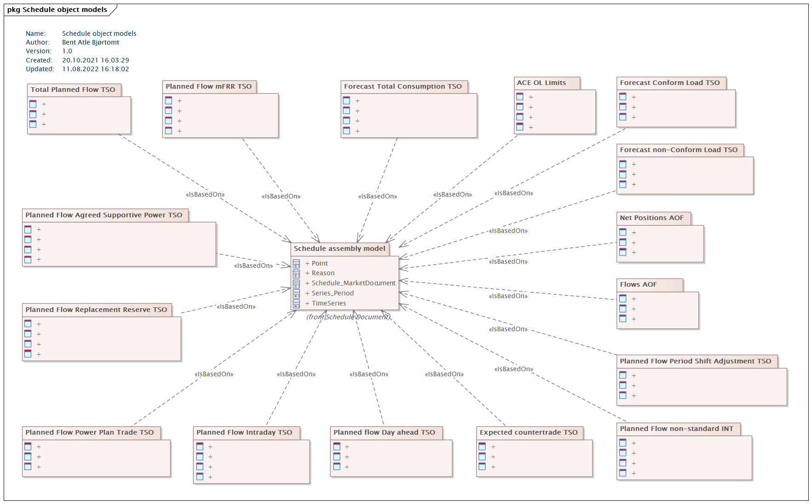Click the pkg Schedule object models frame label

(57, 10)
